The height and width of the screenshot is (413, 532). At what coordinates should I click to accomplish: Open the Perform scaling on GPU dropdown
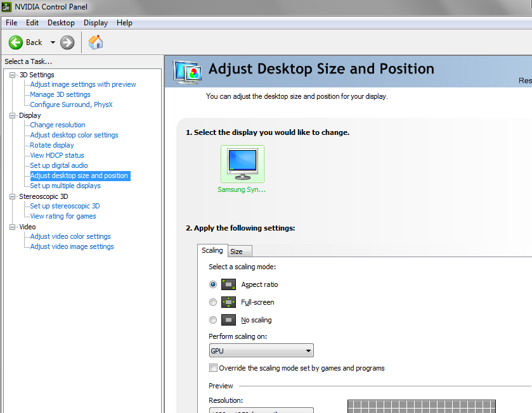coord(261,351)
